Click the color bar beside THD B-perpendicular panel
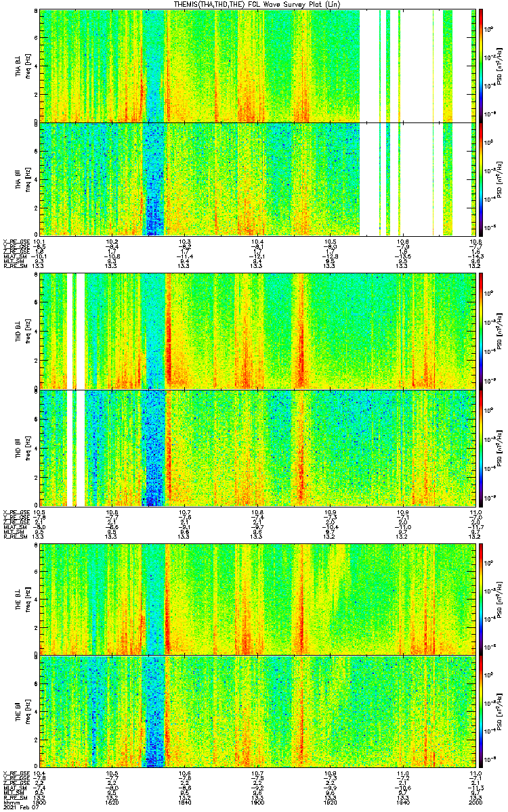 pos(481,331)
